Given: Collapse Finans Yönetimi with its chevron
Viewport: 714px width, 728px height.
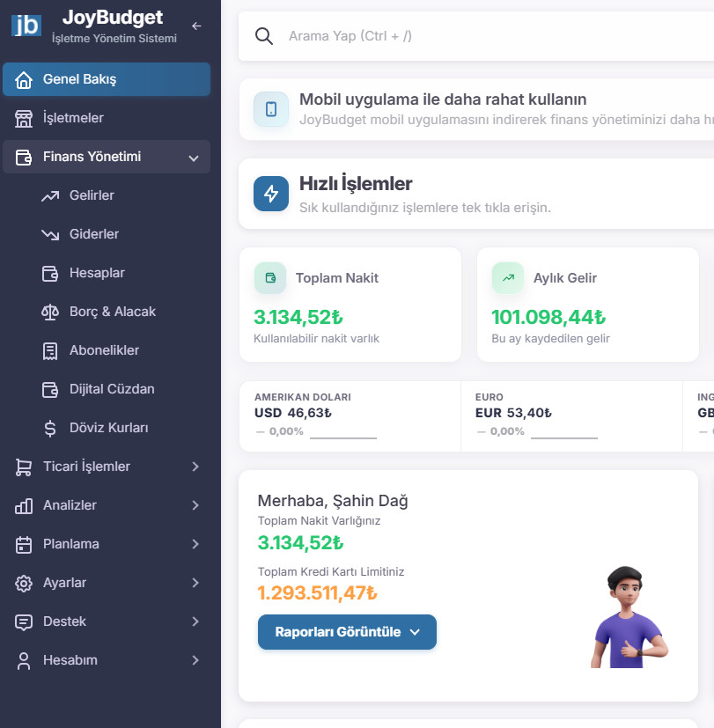Looking at the screenshot, I should click(194, 158).
